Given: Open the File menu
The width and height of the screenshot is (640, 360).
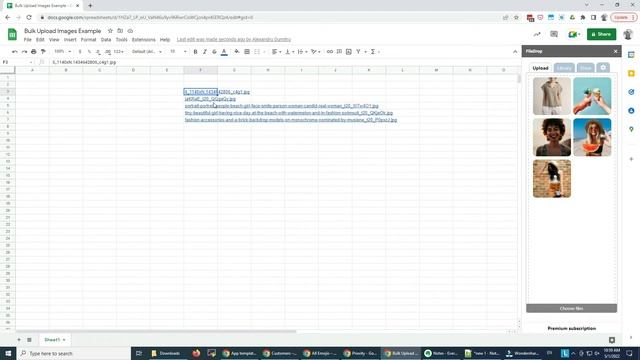Looking at the screenshot, I should [27, 40].
